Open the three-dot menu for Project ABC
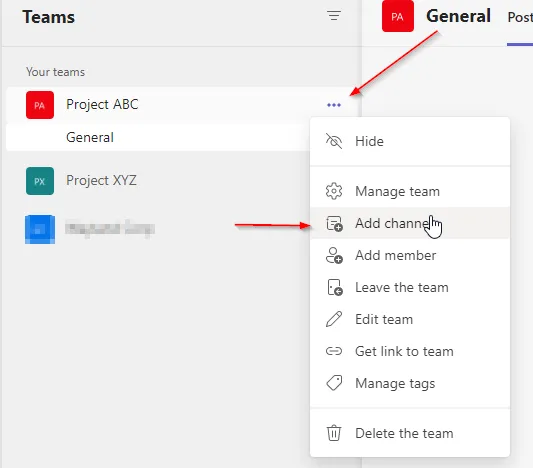The width and height of the screenshot is (533, 468). point(334,105)
